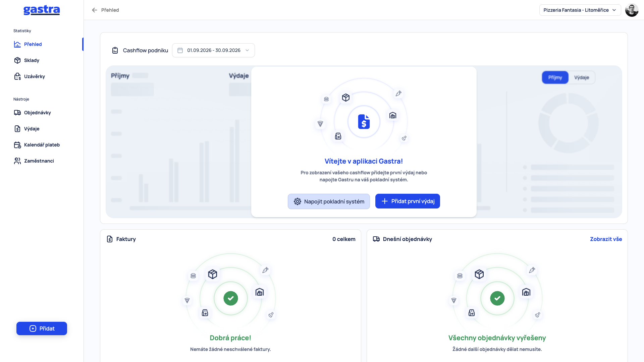Open the user profile avatar
The width and height of the screenshot is (644, 362).
pyautogui.click(x=632, y=10)
